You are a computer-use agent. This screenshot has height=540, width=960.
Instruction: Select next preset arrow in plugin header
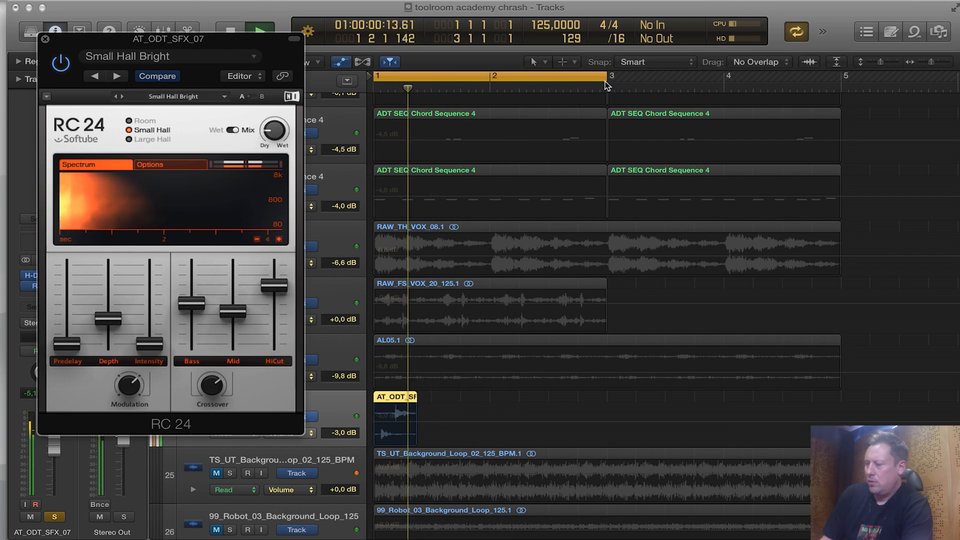tap(117, 76)
